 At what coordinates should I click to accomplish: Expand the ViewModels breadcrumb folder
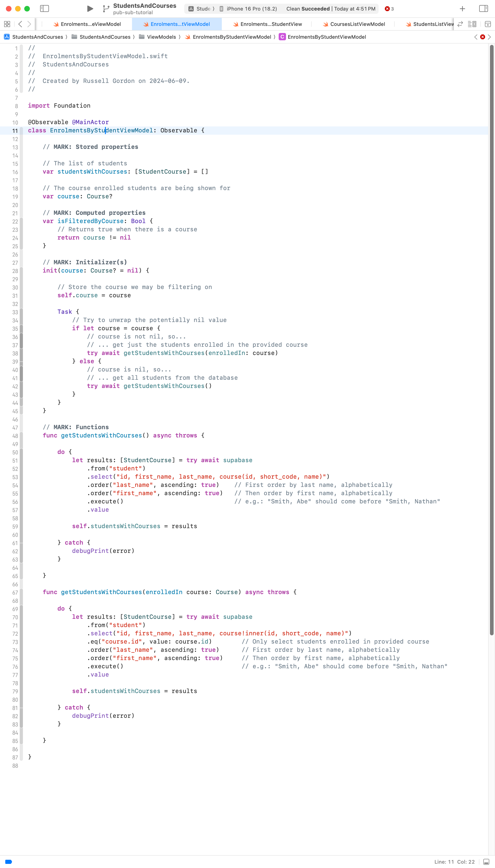[x=161, y=37]
